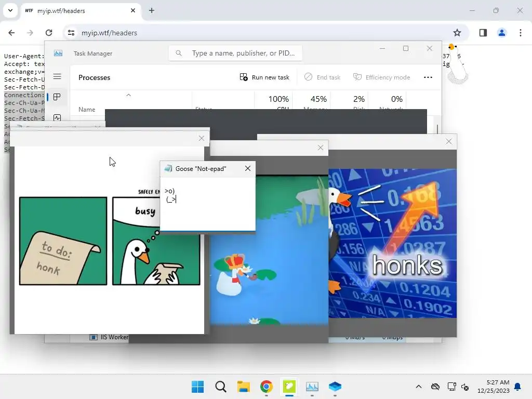Viewport: 532px width, 399px height.
Task: Close the pond goose picture window
Action: point(320,148)
